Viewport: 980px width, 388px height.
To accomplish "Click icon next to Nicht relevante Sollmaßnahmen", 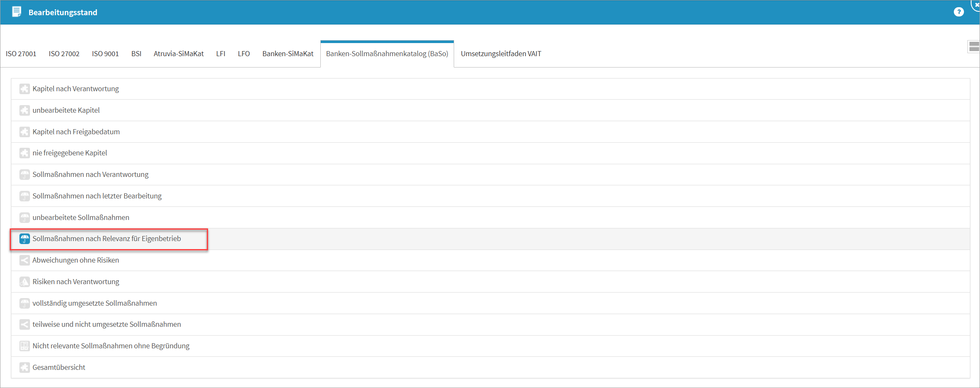I will [24, 346].
